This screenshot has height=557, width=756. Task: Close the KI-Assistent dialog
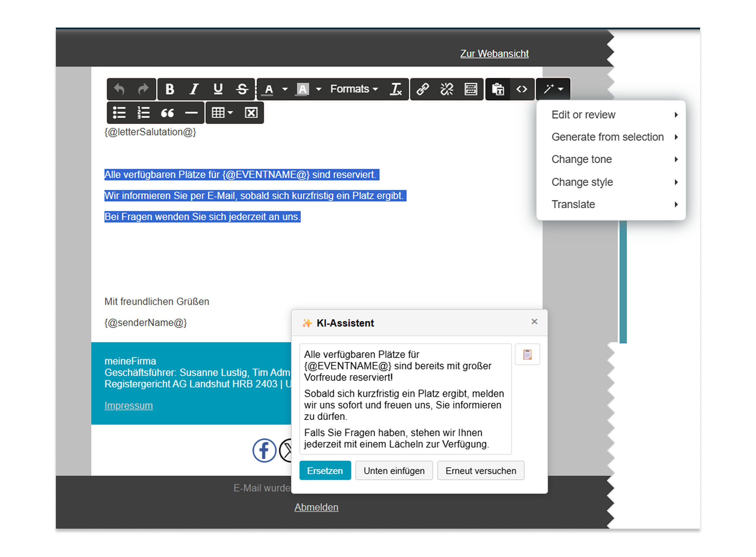coord(534,321)
